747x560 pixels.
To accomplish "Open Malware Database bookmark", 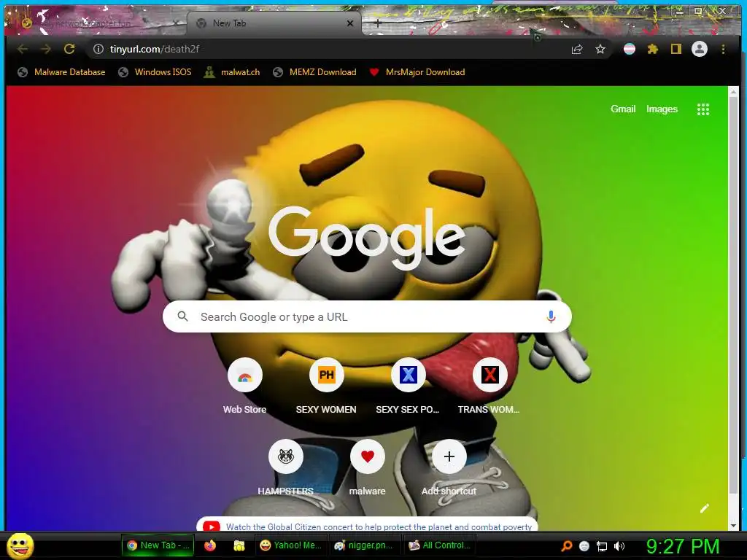I will (x=61, y=72).
